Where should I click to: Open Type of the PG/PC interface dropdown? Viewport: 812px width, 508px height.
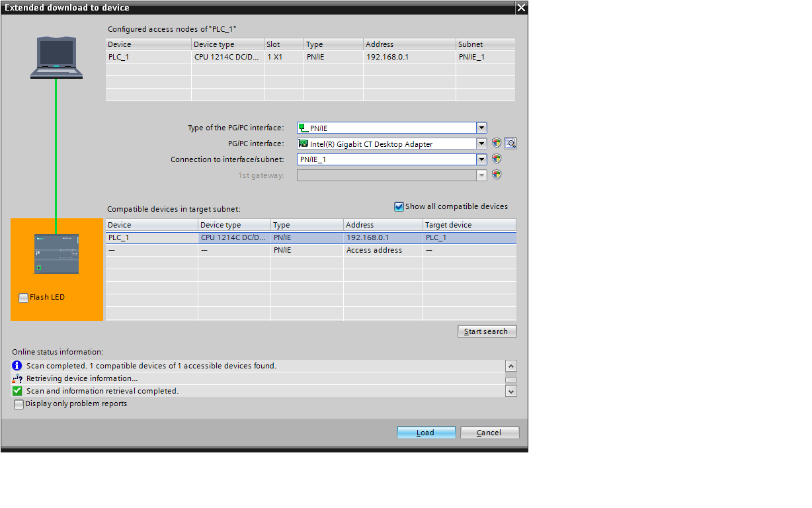(x=482, y=128)
